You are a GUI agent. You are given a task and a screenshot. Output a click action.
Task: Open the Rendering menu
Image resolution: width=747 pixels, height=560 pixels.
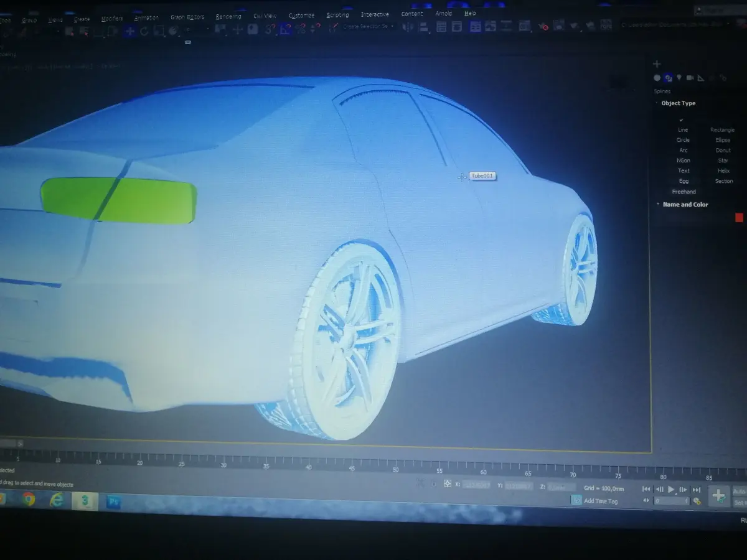point(228,16)
